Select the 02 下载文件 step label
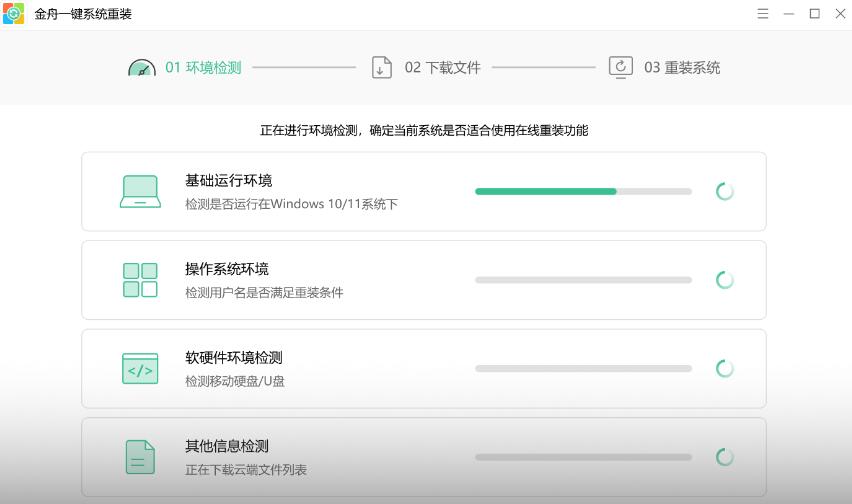Image resolution: width=852 pixels, height=504 pixels. click(x=442, y=68)
